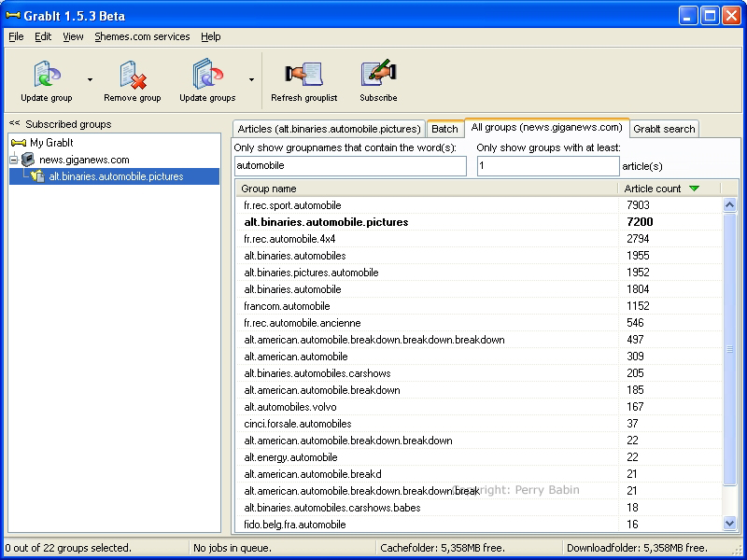Click the Article count column header

tap(669, 189)
